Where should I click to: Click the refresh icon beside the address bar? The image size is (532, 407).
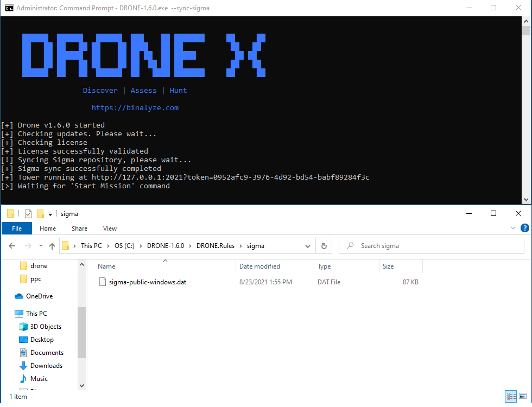(x=324, y=246)
